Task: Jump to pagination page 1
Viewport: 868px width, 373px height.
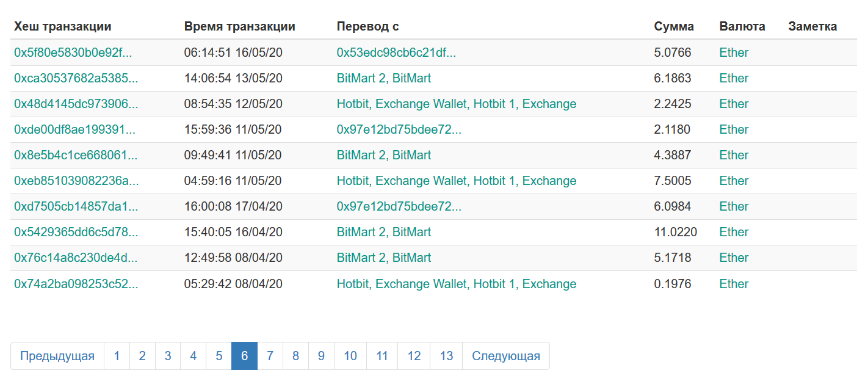Action: pos(117,356)
